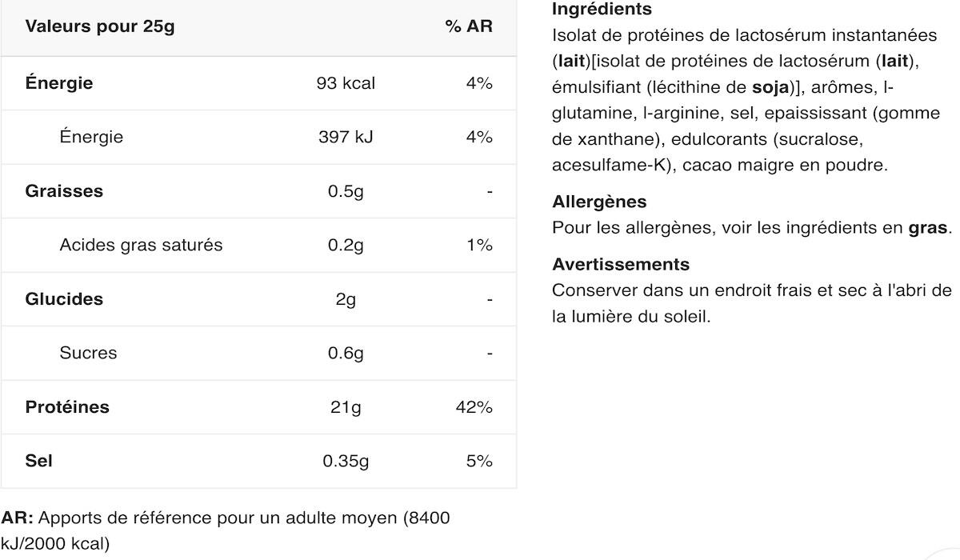Click the bold word "gras" under Allergènes

927,228
